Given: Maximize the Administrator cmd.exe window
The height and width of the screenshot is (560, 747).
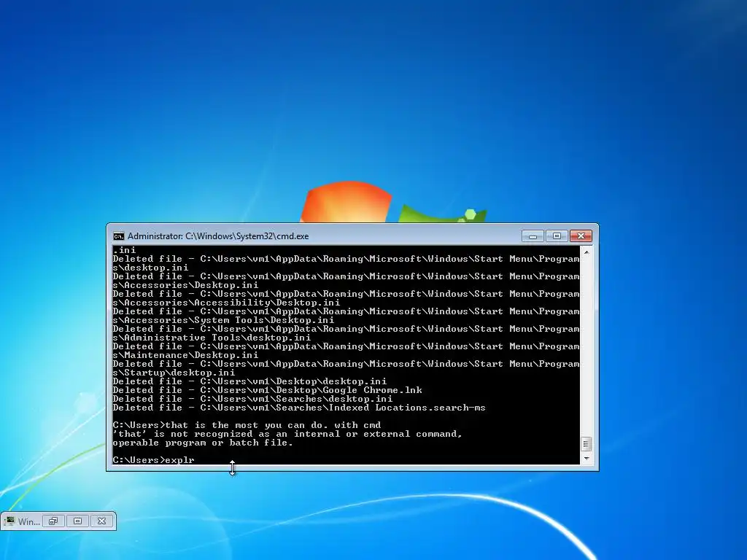Looking at the screenshot, I should coord(557,236).
